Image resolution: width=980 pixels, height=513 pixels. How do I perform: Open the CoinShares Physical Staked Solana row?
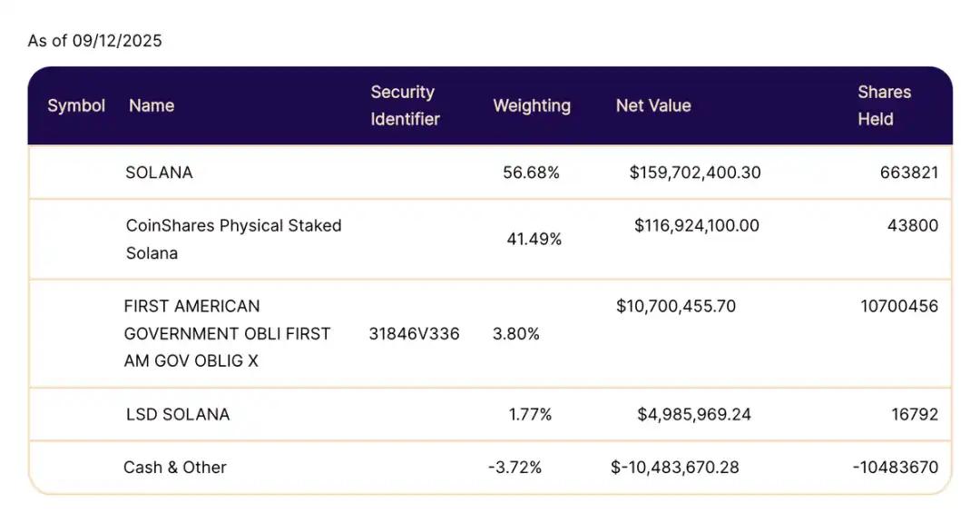click(233, 239)
